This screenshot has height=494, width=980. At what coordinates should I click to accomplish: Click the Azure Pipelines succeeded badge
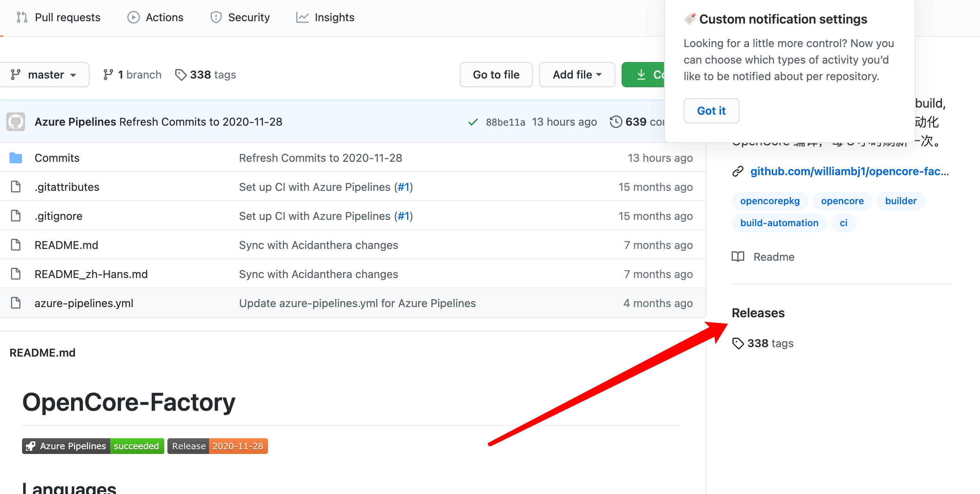coord(93,446)
